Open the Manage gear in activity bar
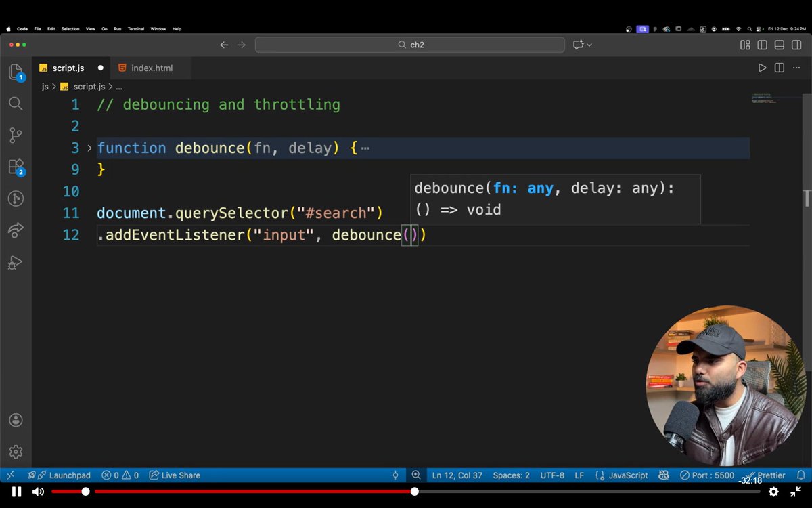This screenshot has width=812, height=508. pyautogui.click(x=16, y=451)
